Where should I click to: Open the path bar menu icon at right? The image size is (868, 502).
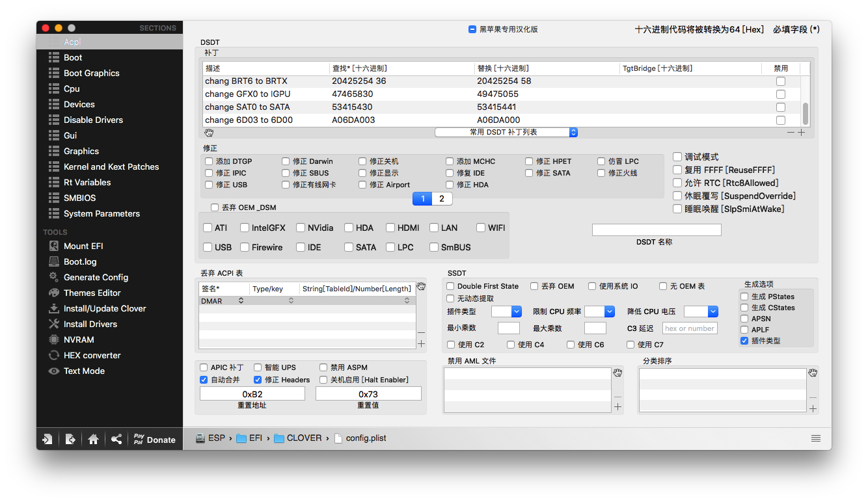816,438
